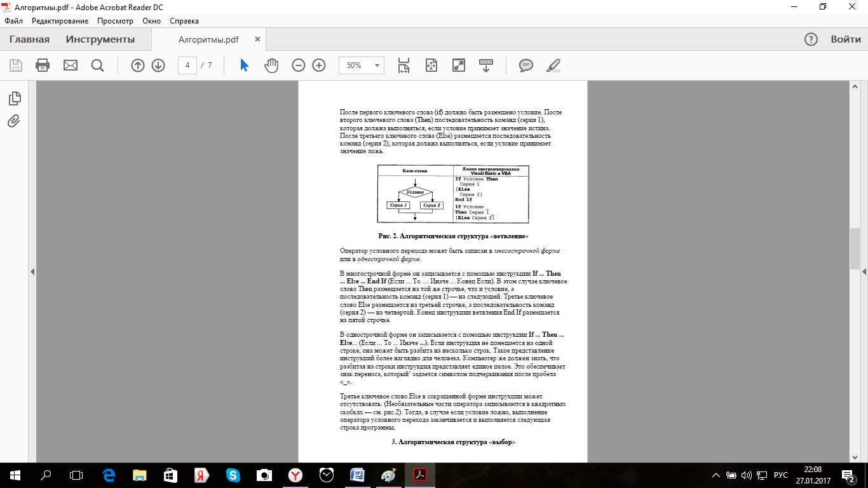Click the Help question mark icon
This screenshot has width=868, height=488.
point(811,39)
